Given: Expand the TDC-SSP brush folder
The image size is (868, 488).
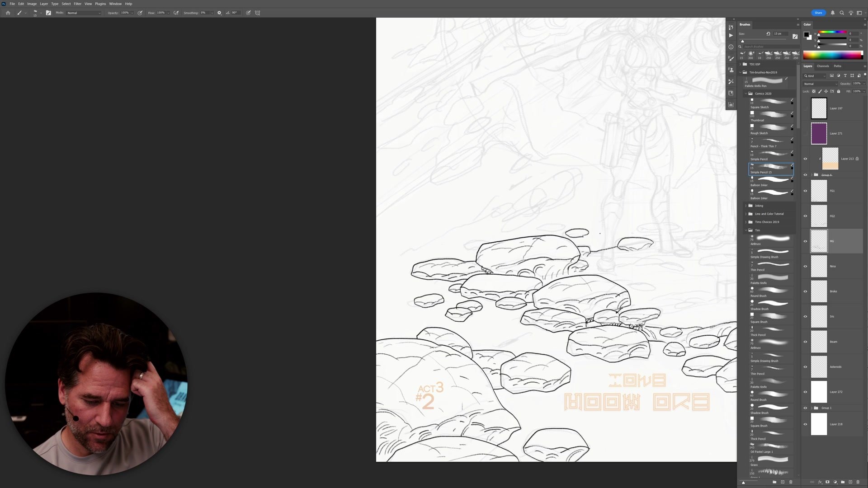Looking at the screenshot, I should click(x=741, y=64).
